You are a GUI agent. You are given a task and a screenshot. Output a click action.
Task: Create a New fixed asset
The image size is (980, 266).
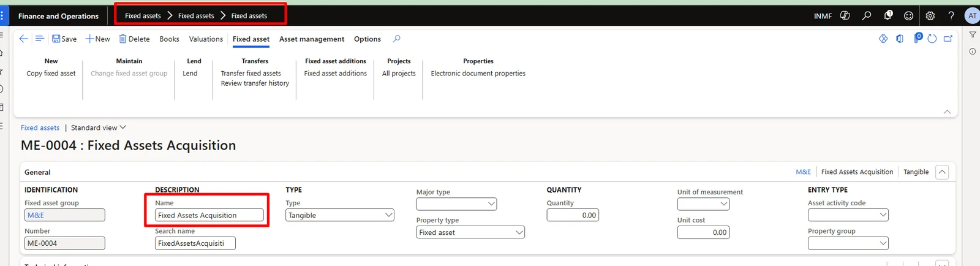98,39
